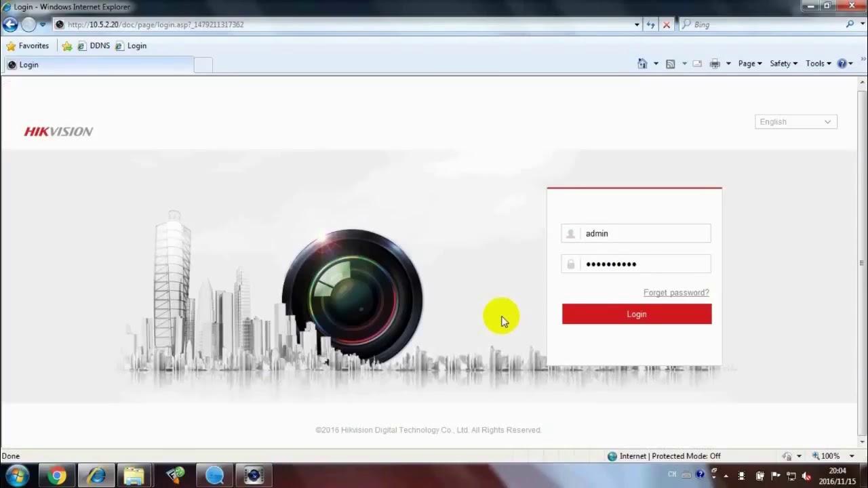Click the Forget password link
The image size is (868, 488).
click(x=676, y=293)
